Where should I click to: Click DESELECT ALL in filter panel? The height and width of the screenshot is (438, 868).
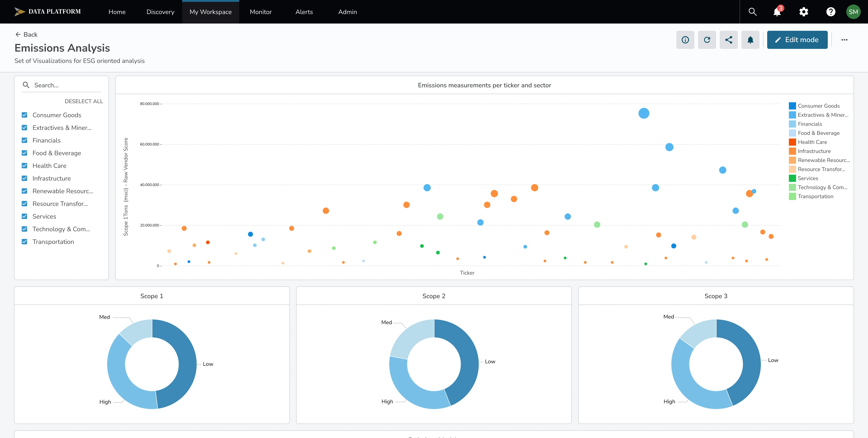[x=84, y=101]
